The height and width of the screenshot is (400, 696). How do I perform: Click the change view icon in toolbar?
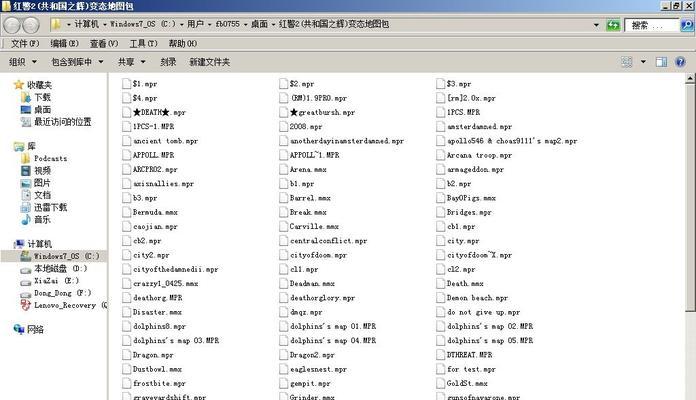[626, 62]
